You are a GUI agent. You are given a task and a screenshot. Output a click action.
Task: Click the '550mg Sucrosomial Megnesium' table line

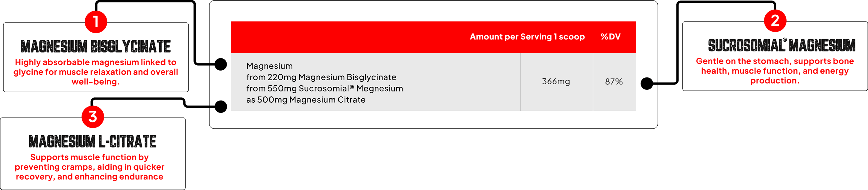coord(324,89)
